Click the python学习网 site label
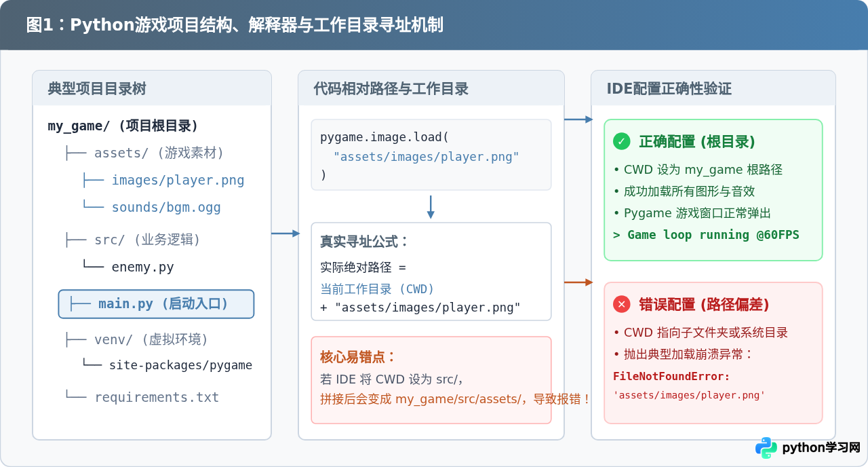 (x=821, y=448)
